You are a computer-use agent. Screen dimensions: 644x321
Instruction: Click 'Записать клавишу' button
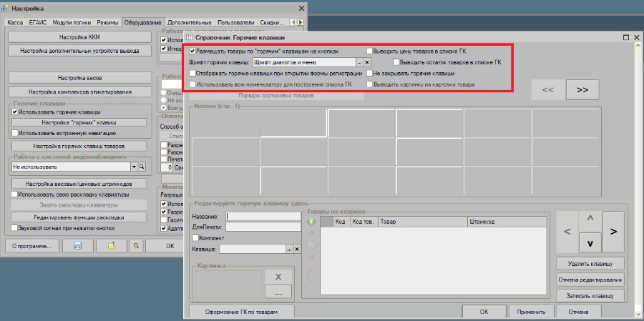(590, 295)
